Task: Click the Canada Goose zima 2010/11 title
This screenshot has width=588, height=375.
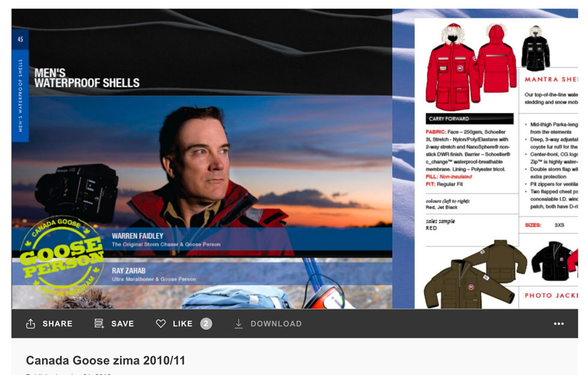Action: [x=106, y=361]
